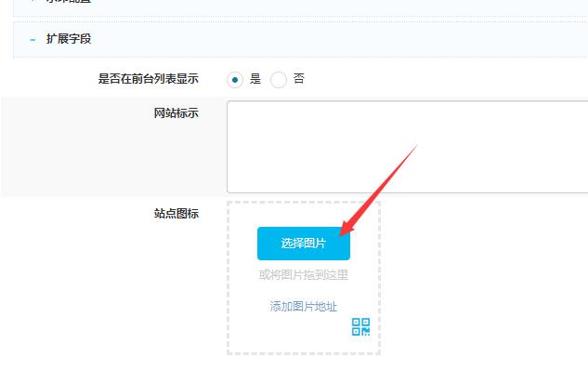Click the QR code icon in upload box
This screenshot has width=588, height=383.
(360, 326)
